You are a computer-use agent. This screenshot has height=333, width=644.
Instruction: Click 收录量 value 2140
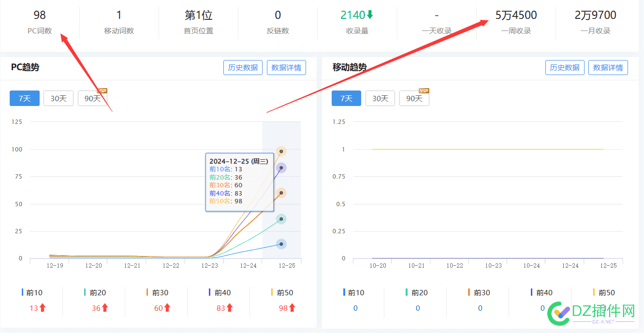click(353, 15)
